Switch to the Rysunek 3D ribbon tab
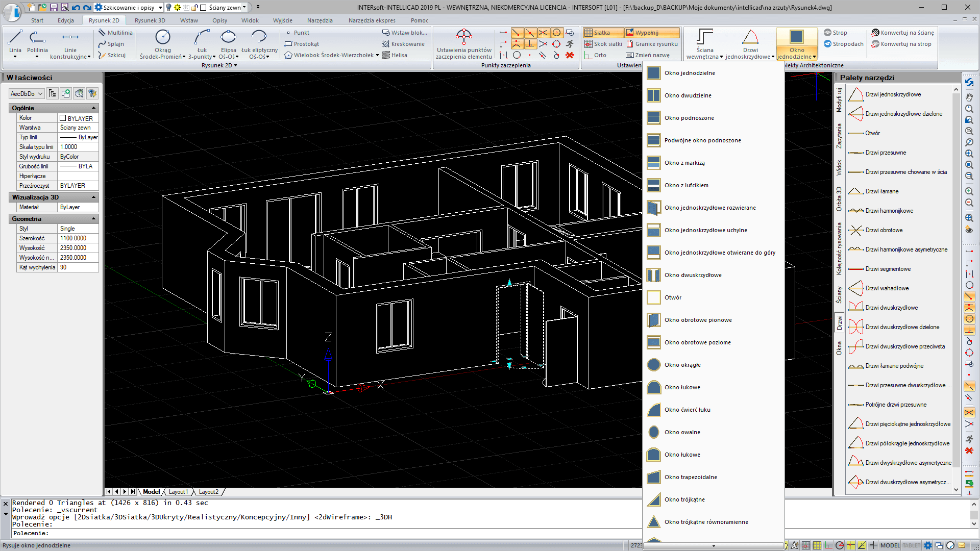980x551 pixels. (149, 20)
